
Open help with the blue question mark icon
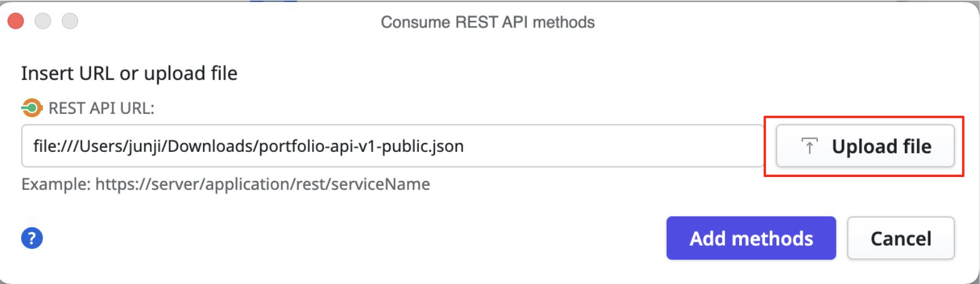point(32,238)
